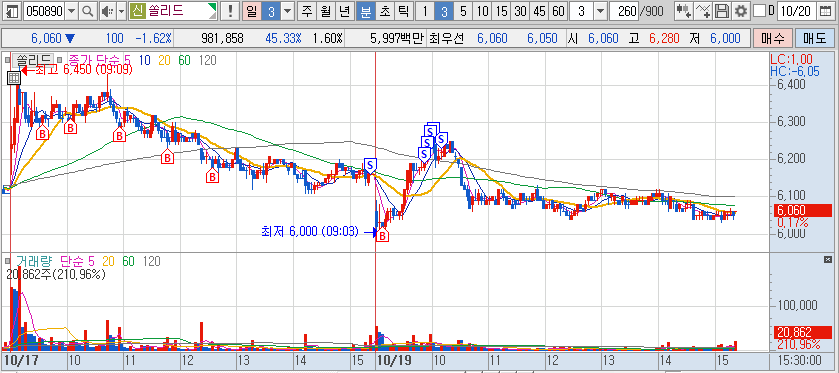This screenshot has width=839, height=373.
Task: Toggle the small square beside 거래량 label
Action: [7, 261]
